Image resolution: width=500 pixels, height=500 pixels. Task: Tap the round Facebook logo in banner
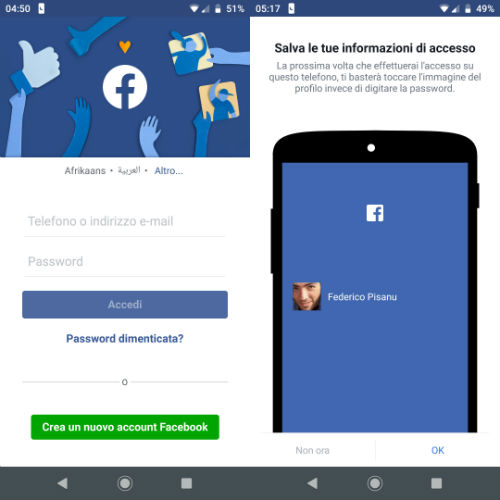[x=125, y=87]
